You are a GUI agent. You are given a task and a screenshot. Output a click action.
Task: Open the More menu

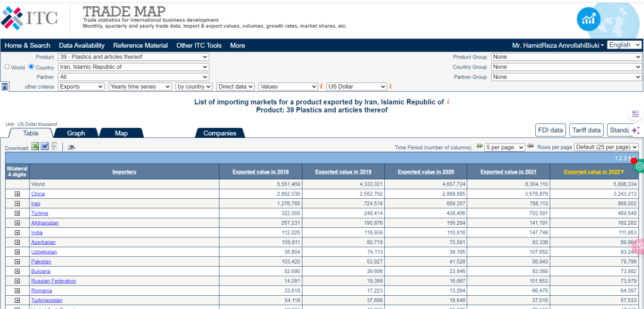237,45
